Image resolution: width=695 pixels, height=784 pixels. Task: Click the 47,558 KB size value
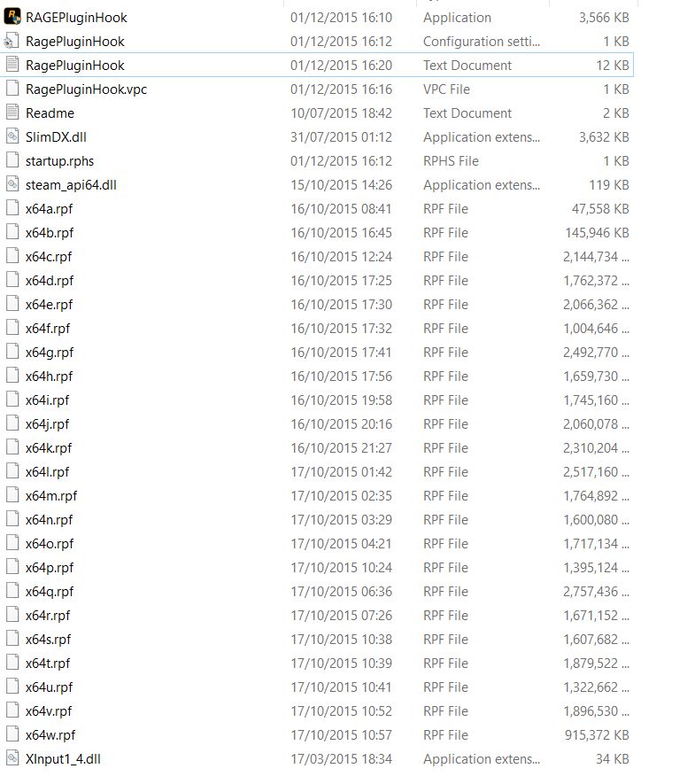click(x=600, y=209)
